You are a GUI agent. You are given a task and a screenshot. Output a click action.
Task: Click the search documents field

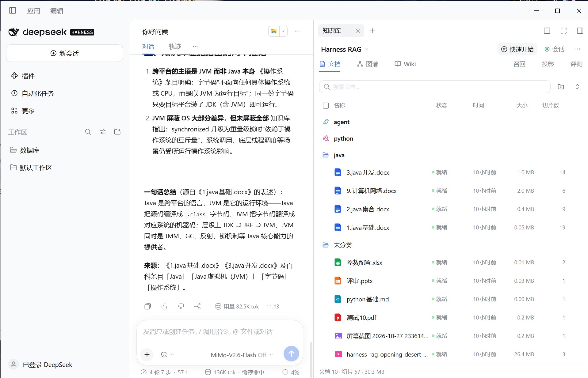(435, 87)
